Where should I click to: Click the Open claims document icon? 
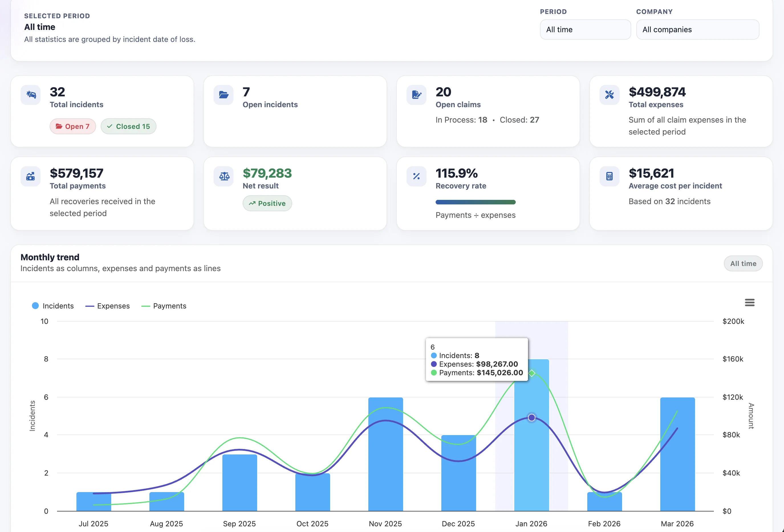417,95
